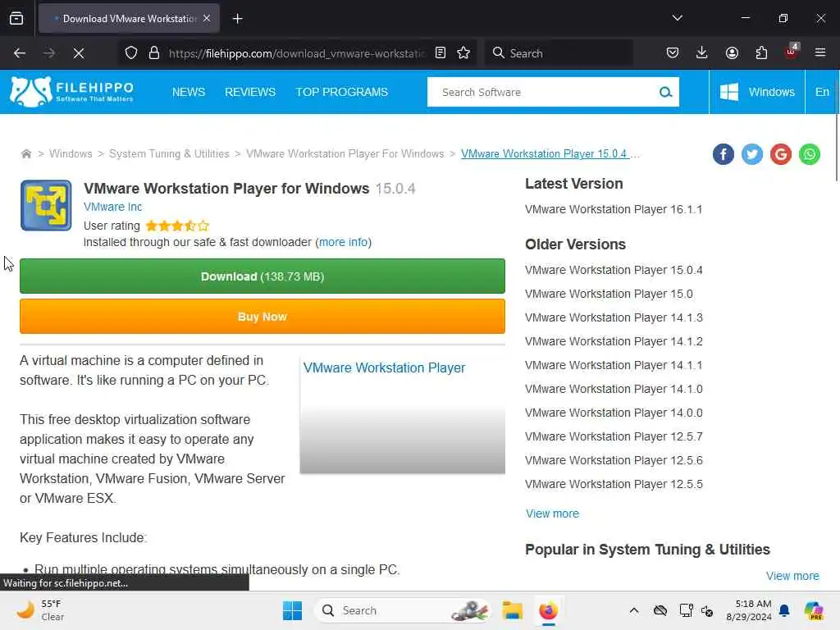
Task: Open the REVIEWS menu item
Action: pos(250,92)
